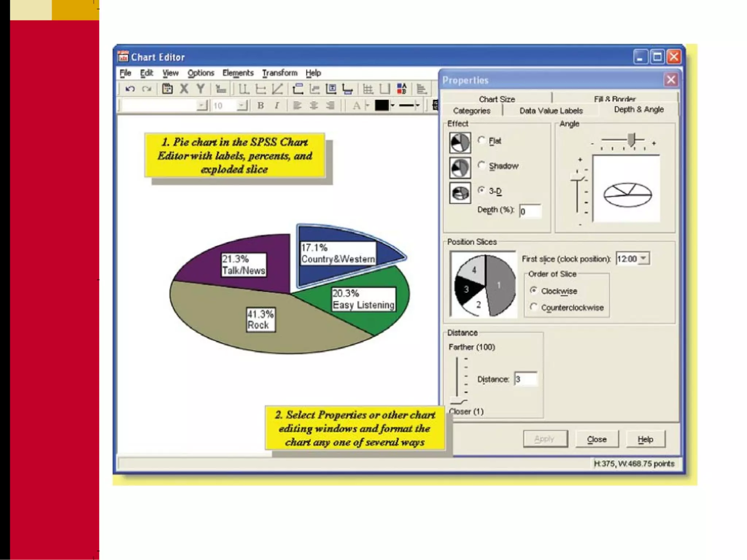This screenshot has height=560, width=747.
Task: Open the black fill color dropdown arrow
Action: (393, 106)
